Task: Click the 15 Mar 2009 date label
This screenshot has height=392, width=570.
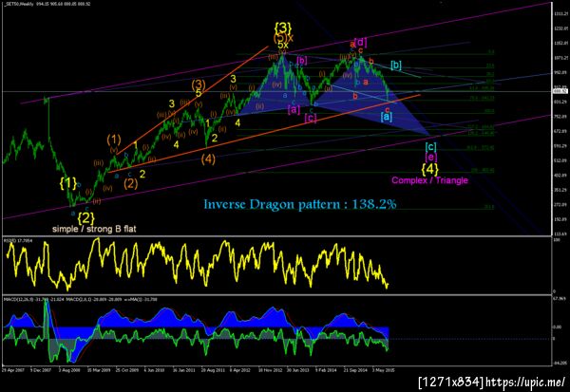Action: [x=98, y=370]
